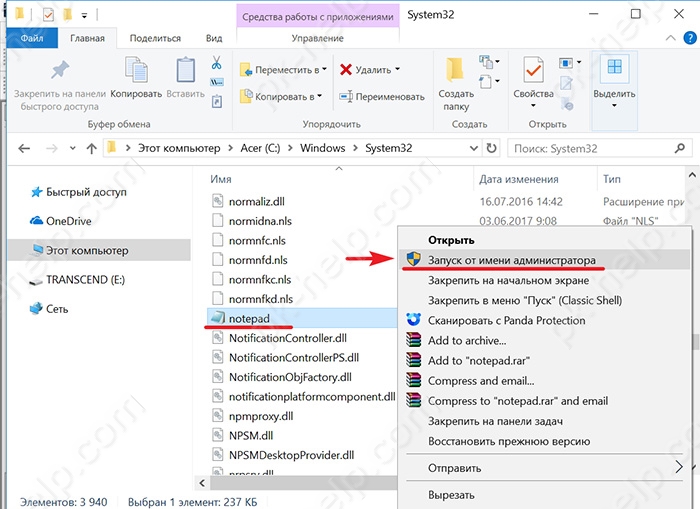700x509 pixels.
Task: Click the Свойства checkmark icon
Action: pyautogui.click(x=533, y=70)
